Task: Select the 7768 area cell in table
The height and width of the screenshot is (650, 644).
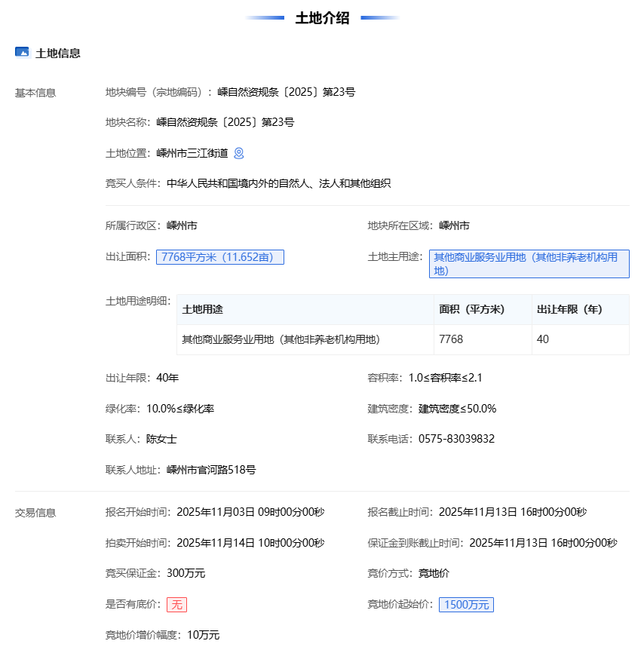Action: click(x=451, y=339)
